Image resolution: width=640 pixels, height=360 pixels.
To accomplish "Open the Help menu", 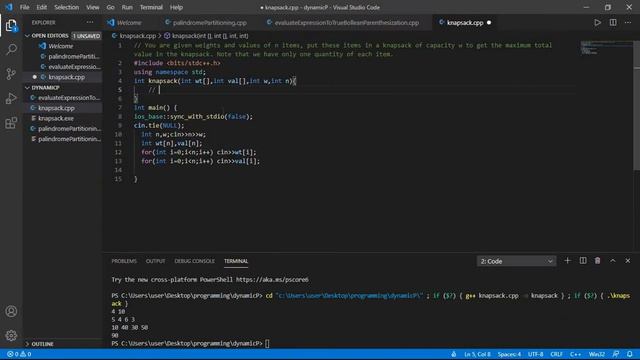I will pos(176,7).
